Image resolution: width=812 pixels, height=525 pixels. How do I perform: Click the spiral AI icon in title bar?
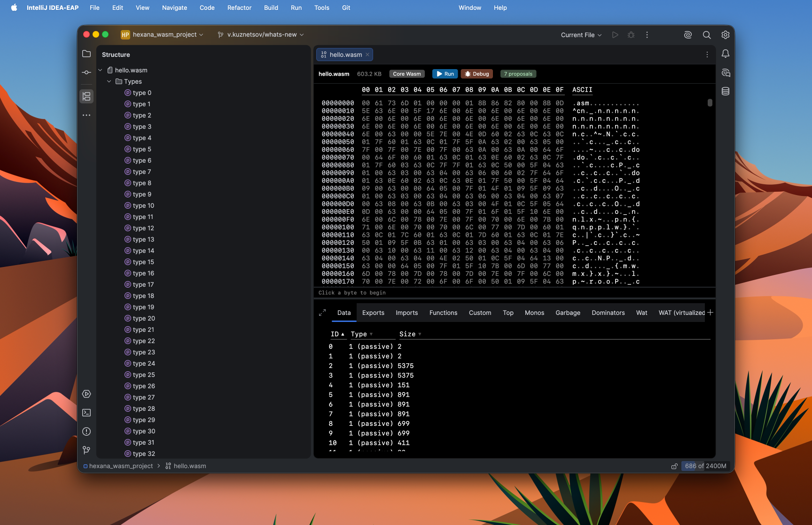(x=688, y=35)
